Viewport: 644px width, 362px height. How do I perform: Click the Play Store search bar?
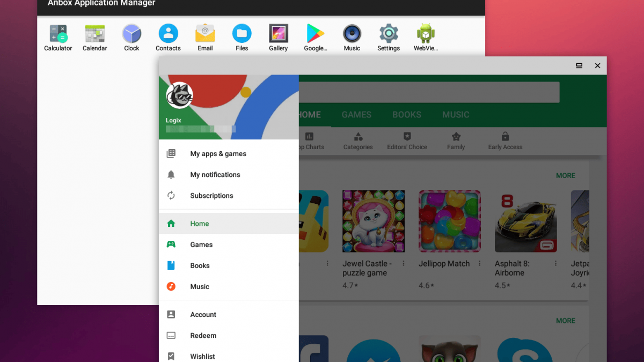429,92
